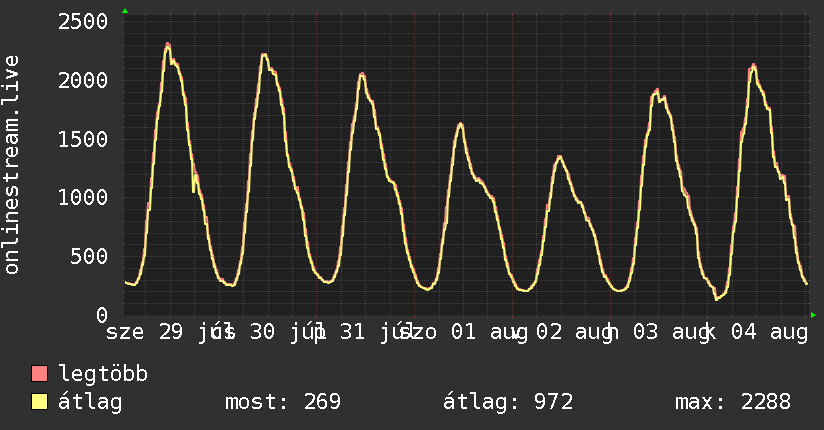This screenshot has width=824, height=430.
Task: Click the 'most: 269' current value
Action: click(x=283, y=402)
